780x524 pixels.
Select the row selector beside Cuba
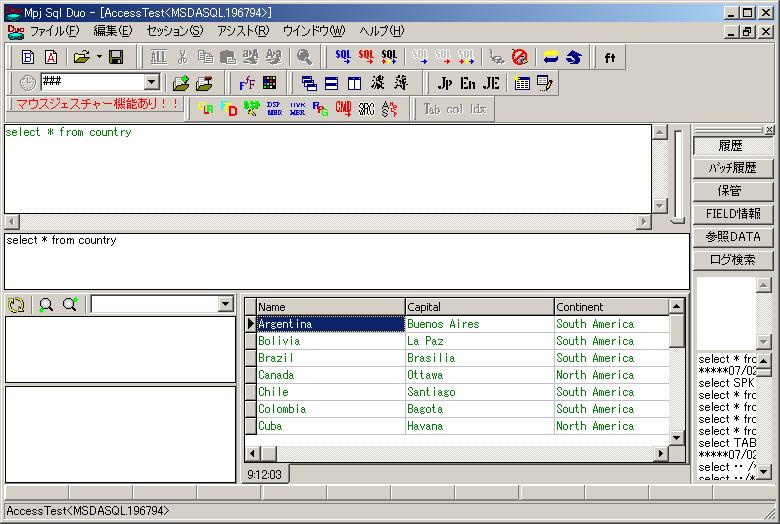[250, 426]
